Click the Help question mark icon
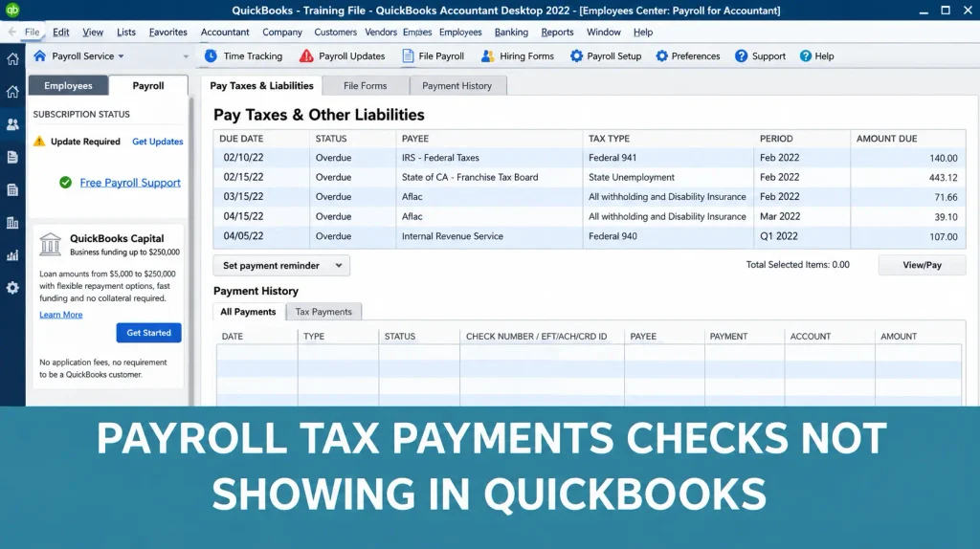The width and height of the screenshot is (980, 549). pos(806,55)
